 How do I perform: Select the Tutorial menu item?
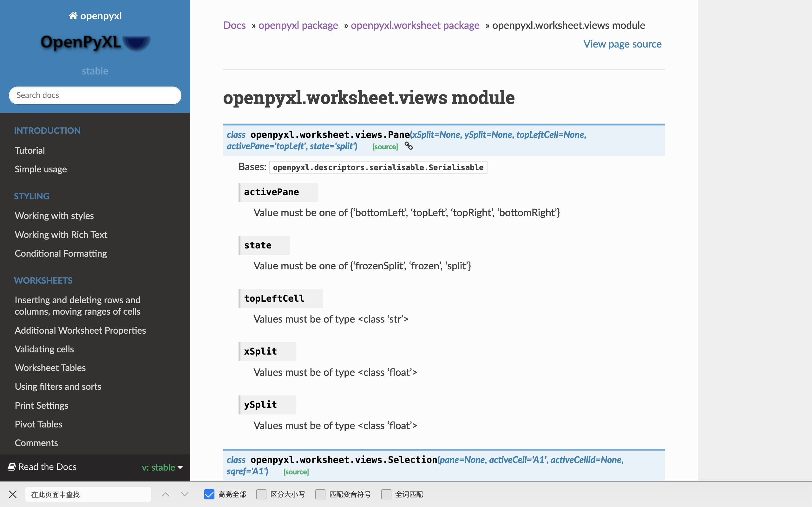click(x=30, y=150)
